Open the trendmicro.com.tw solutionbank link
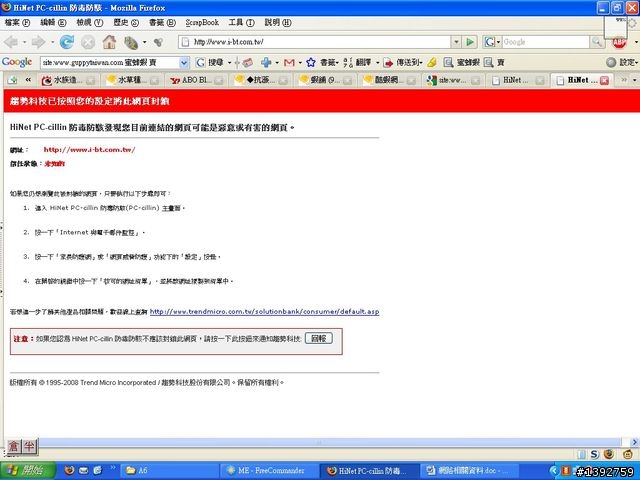The height and width of the screenshot is (480, 640). 264,311
